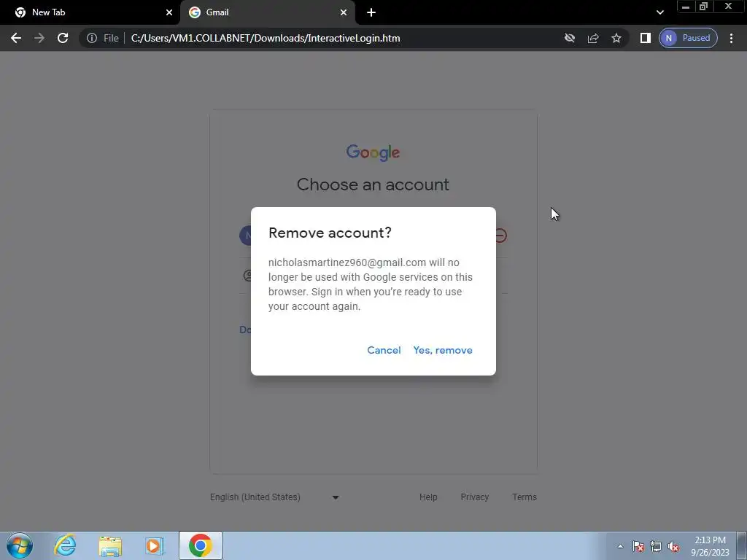
Task: Open Action Center flag icon
Action: (638, 546)
